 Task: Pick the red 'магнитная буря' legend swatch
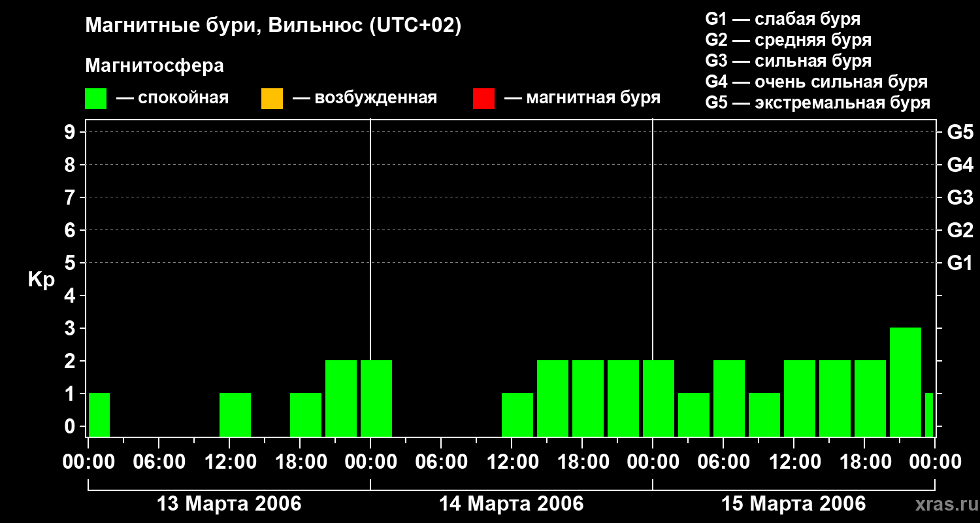point(483,99)
